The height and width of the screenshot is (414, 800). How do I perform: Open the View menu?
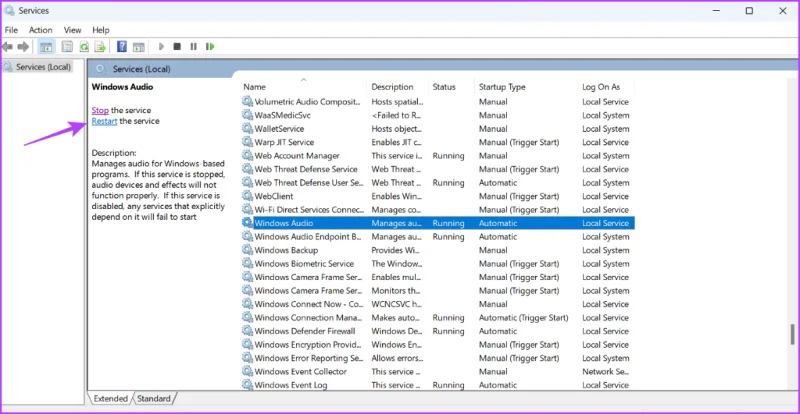pyautogui.click(x=72, y=30)
